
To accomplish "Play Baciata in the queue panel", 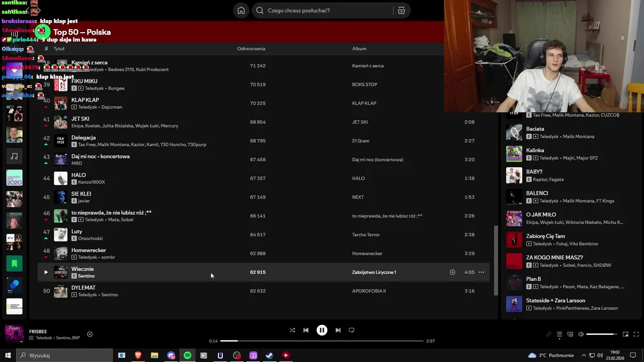I will point(514,133).
